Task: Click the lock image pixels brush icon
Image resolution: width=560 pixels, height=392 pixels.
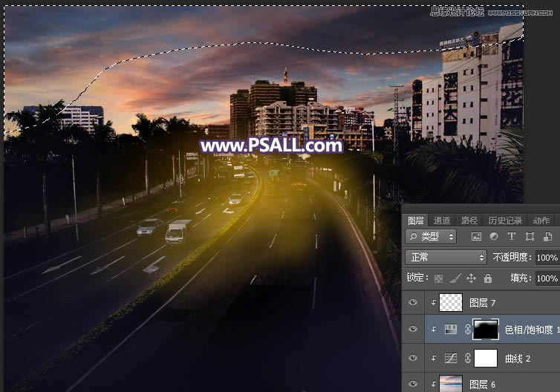Action: pyautogui.click(x=456, y=278)
